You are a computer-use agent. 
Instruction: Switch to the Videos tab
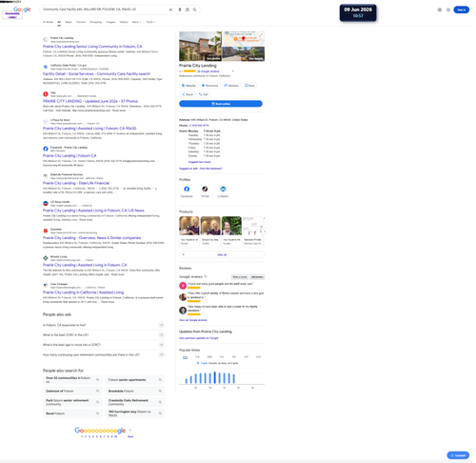pyautogui.click(x=124, y=22)
